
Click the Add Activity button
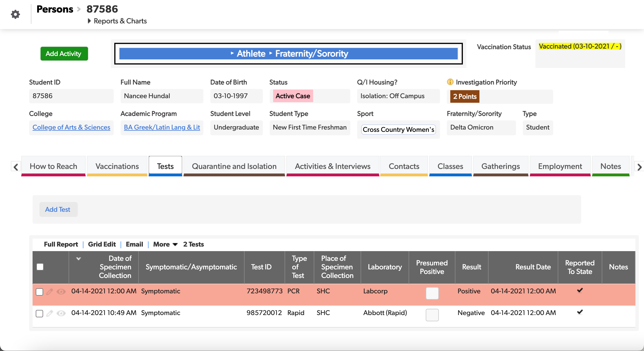pyautogui.click(x=64, y=53)
